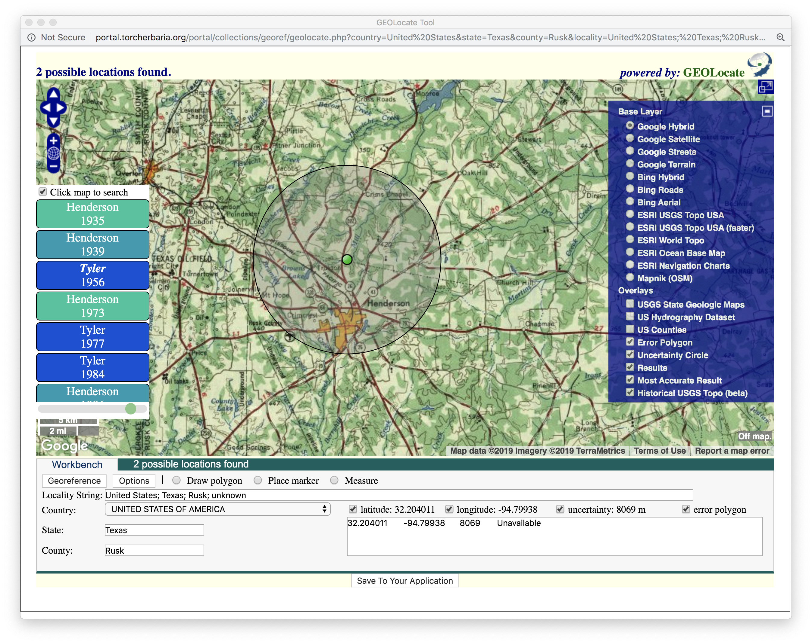This screenshot has height=644, width=812.
Task: Select Google Satellite base layer
Action: (630, 138)
